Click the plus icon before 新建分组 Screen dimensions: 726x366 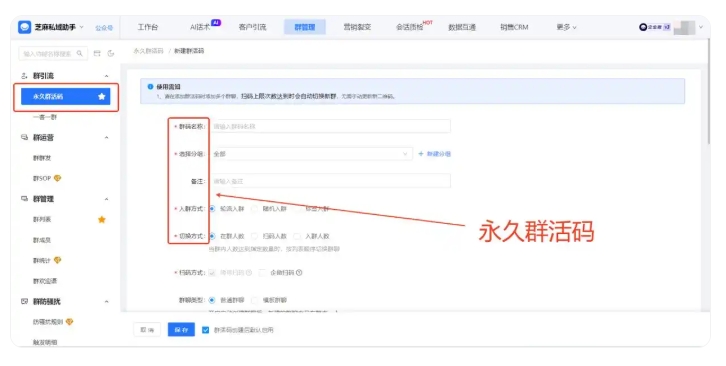[x=421, y=154]
